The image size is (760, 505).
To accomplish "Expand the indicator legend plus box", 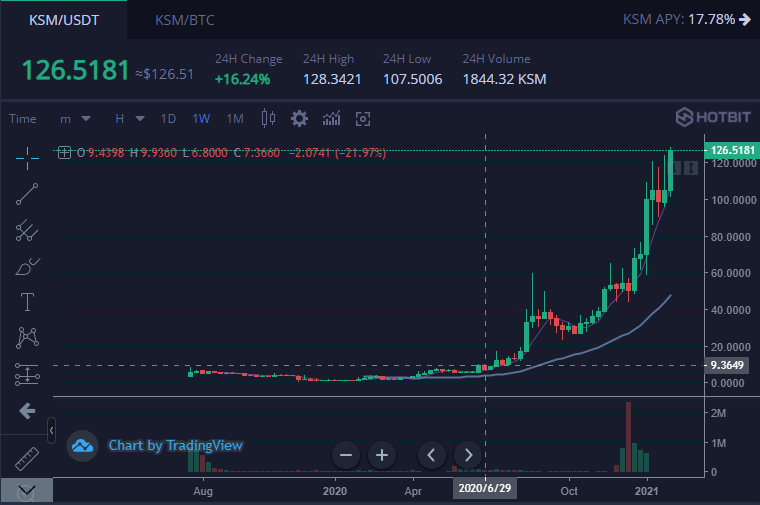I will (64, 153).
